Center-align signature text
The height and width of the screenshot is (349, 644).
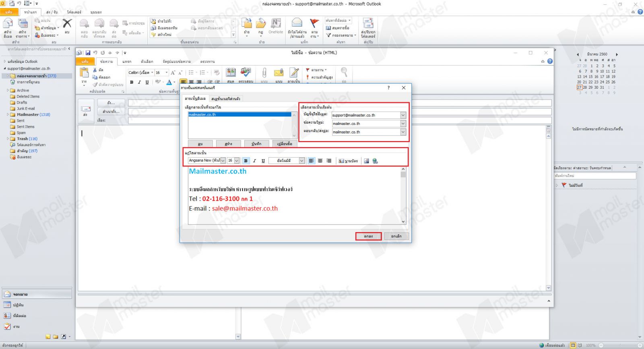(320, 161)
